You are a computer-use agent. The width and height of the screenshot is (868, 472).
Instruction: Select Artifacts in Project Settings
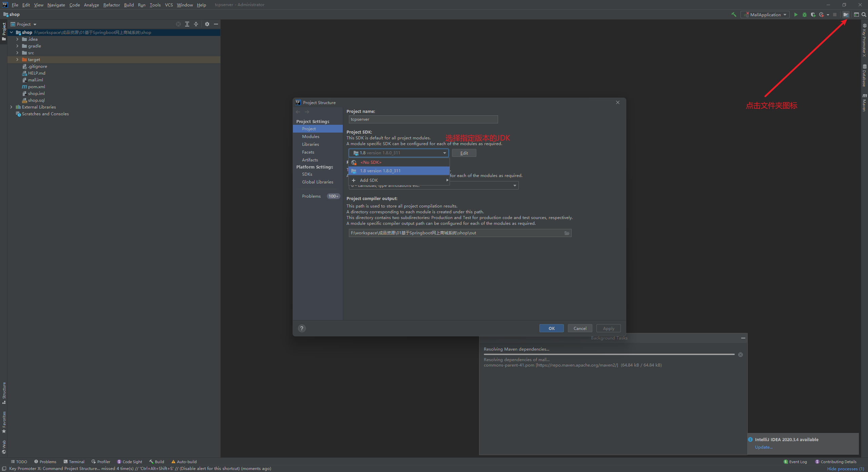pos(310,160)
